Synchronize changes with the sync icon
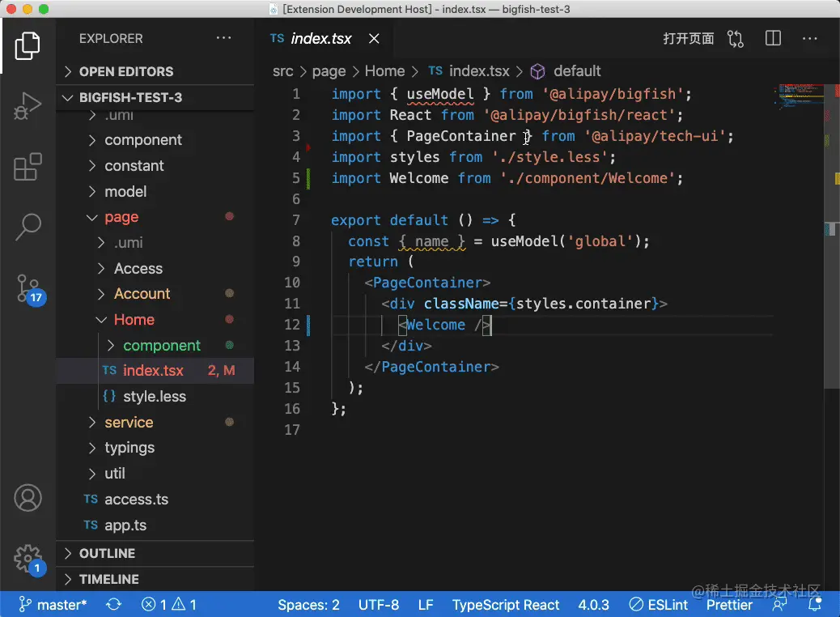Screen dimensions: 840x617 [x=113, y=605]
